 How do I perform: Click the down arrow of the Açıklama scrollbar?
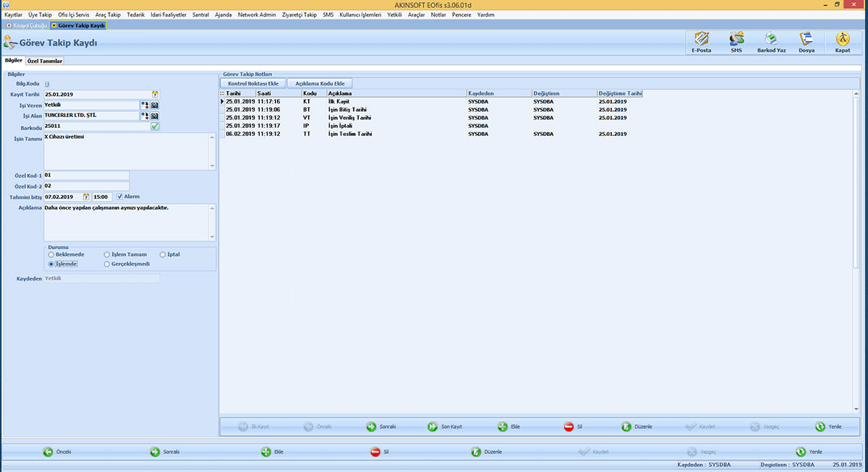click(212, 236)
